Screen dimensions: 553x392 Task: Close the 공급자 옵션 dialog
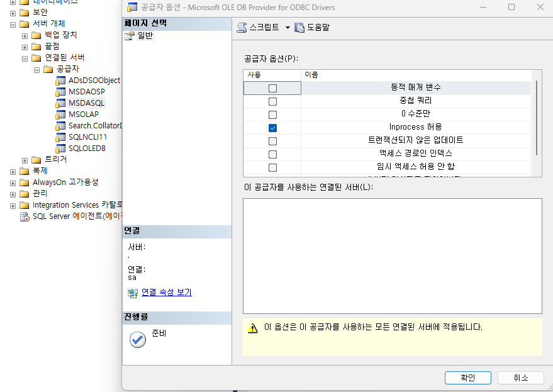click(x=540, y=7)
